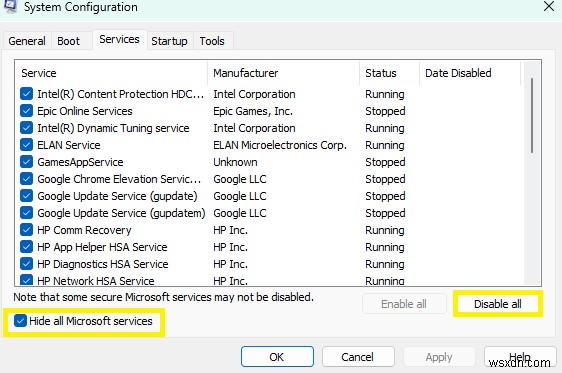The width and height of the screenshot is (562, 373).
Task: Uncheck Google Chrome Elevation Service checkbox
Action: click(27, 179)
